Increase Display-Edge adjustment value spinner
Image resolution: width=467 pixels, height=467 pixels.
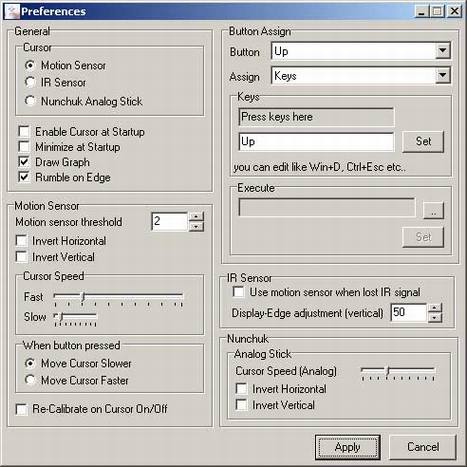click(435, 308)
